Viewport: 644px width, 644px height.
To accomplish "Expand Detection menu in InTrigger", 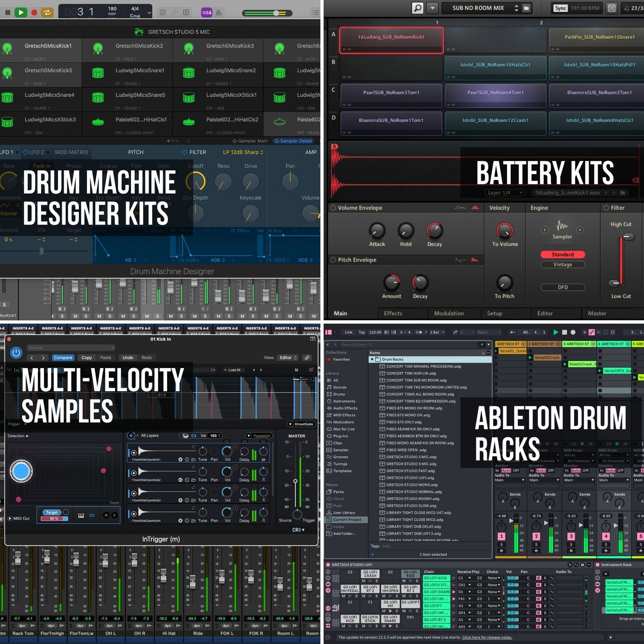I will tap(18, 436).
